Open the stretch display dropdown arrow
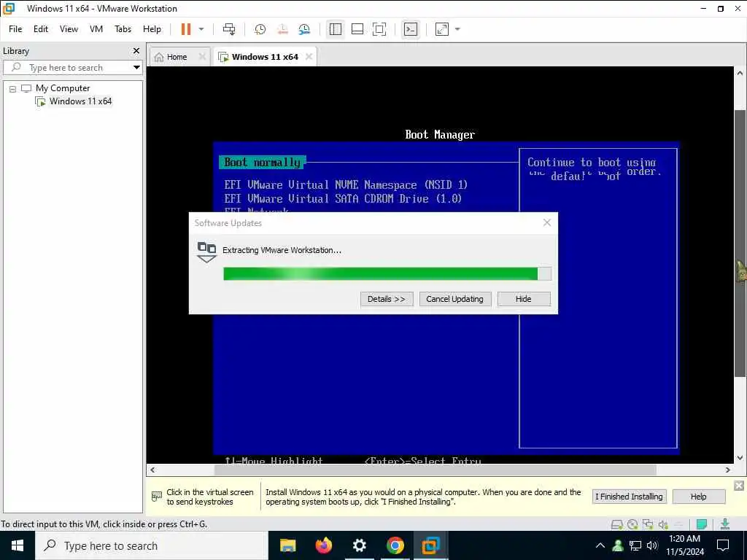 pyautogui.click(x=457, y=29)
